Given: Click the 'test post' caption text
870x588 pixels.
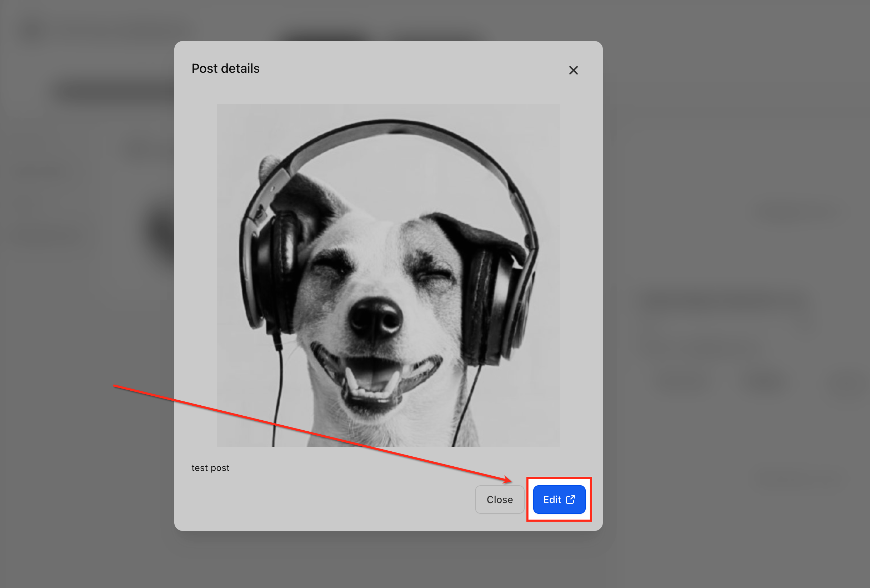Looking at the screenshot, I should coord(210,468).
